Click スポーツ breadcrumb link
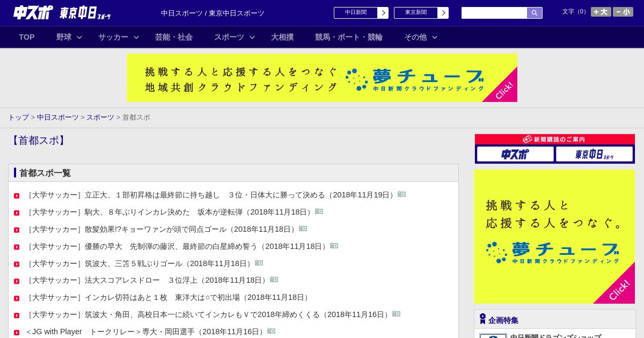Screen dimensions: 644x338 click(x=100, y=117)
